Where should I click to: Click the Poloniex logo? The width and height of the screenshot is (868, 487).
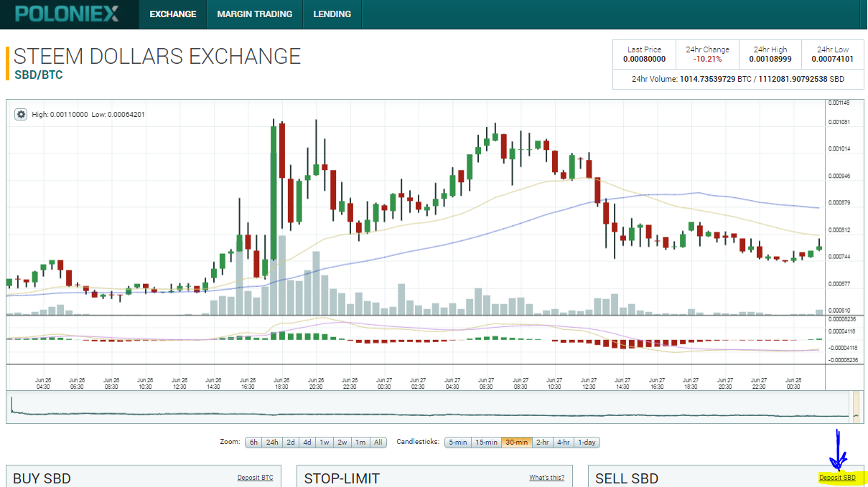click(67, 14)
